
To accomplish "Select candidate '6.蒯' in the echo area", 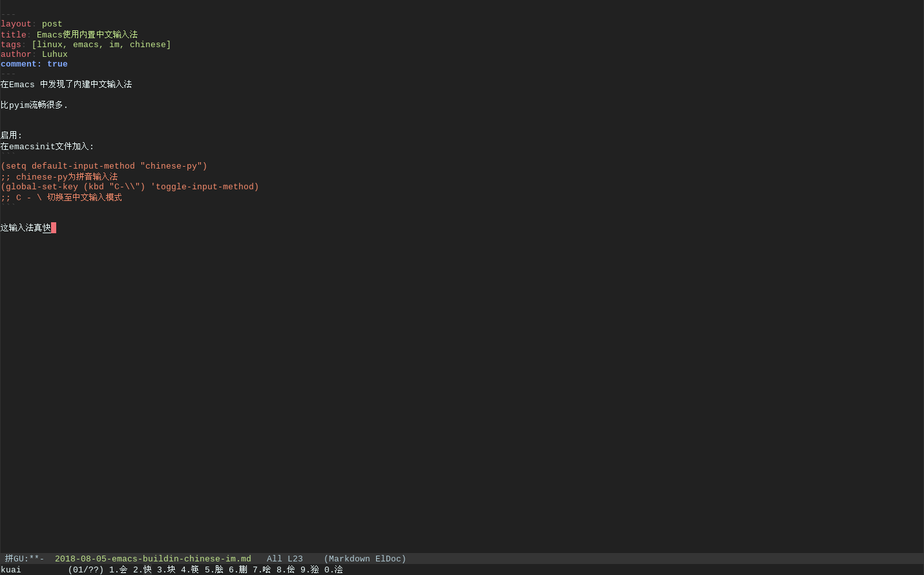I will click(x=238, y=570).
